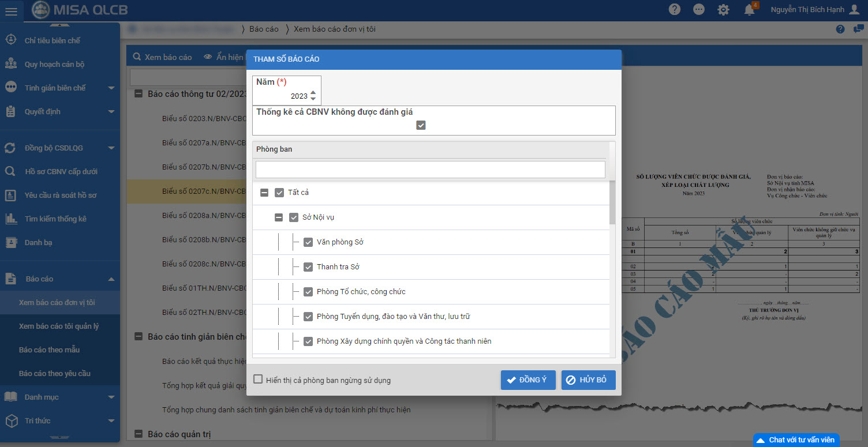Click the Phòng ban list scrollbar

(612, 203)
